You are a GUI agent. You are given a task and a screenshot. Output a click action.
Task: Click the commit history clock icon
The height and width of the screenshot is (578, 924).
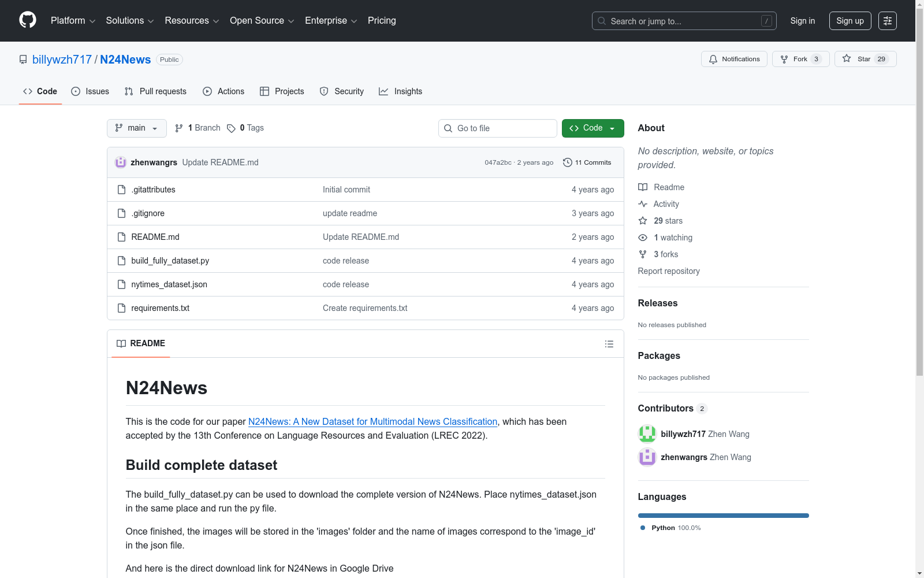(568, 162)
